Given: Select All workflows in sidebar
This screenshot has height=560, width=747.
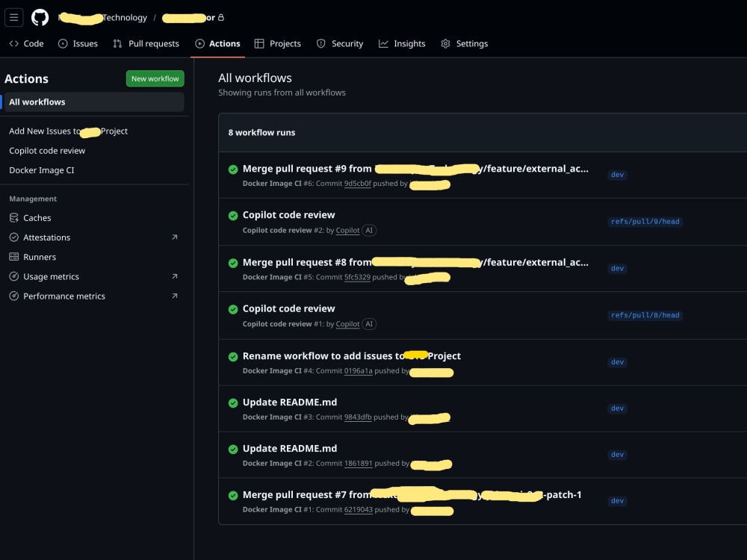Looking at the screenshot, I should [x=93, y=102].
